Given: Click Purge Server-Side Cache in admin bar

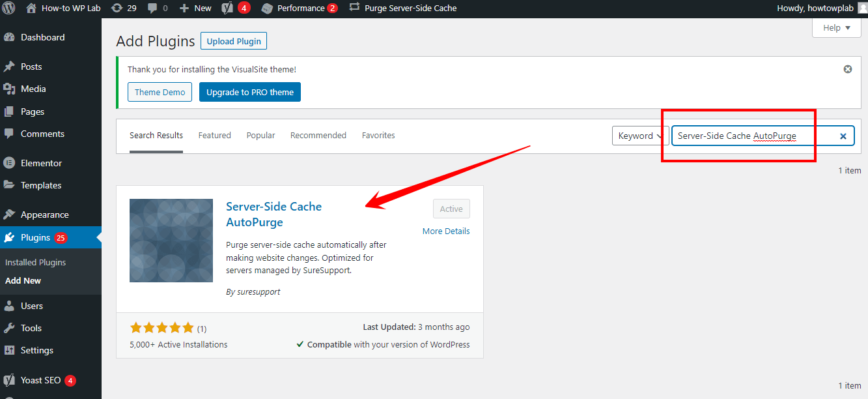Looking at the screenshot, I should (402, 8).
